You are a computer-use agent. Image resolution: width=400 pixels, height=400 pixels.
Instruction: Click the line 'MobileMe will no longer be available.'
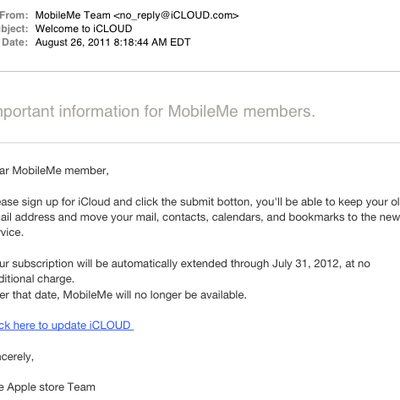coord(155,295)
